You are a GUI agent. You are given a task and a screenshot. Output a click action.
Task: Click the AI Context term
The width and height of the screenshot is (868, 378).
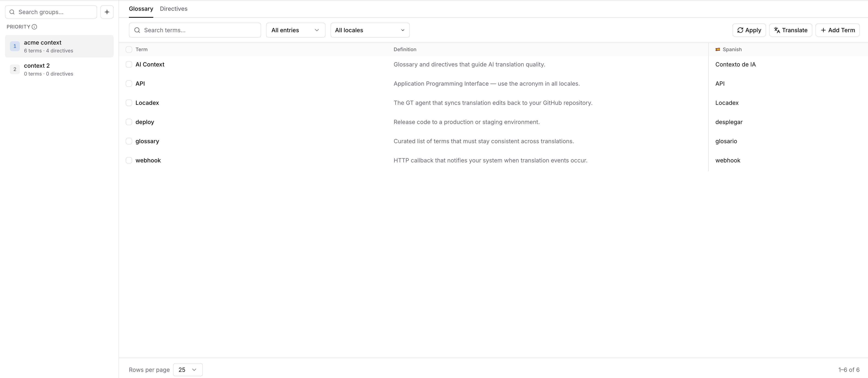point(150,64)
